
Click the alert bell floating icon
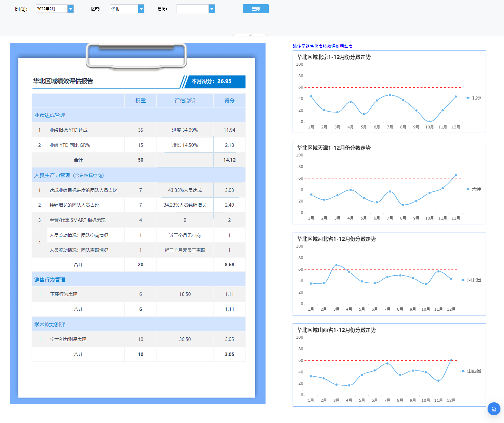point(494,409)
